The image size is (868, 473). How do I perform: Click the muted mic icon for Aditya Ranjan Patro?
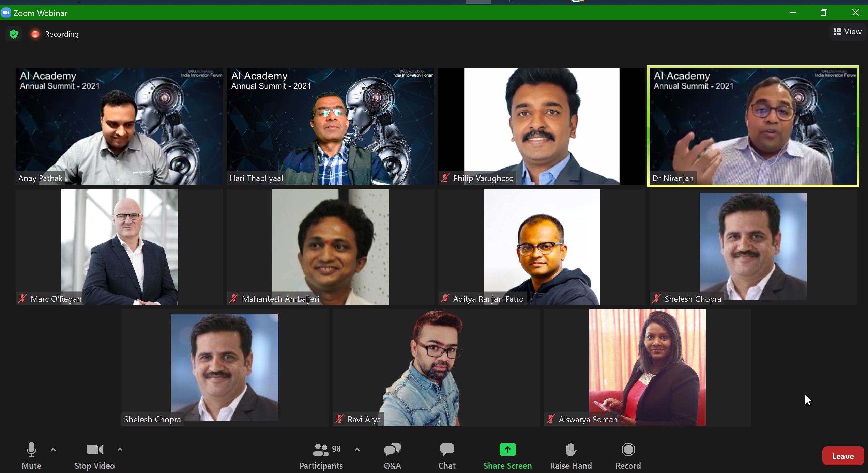click(x=445, y=299)
